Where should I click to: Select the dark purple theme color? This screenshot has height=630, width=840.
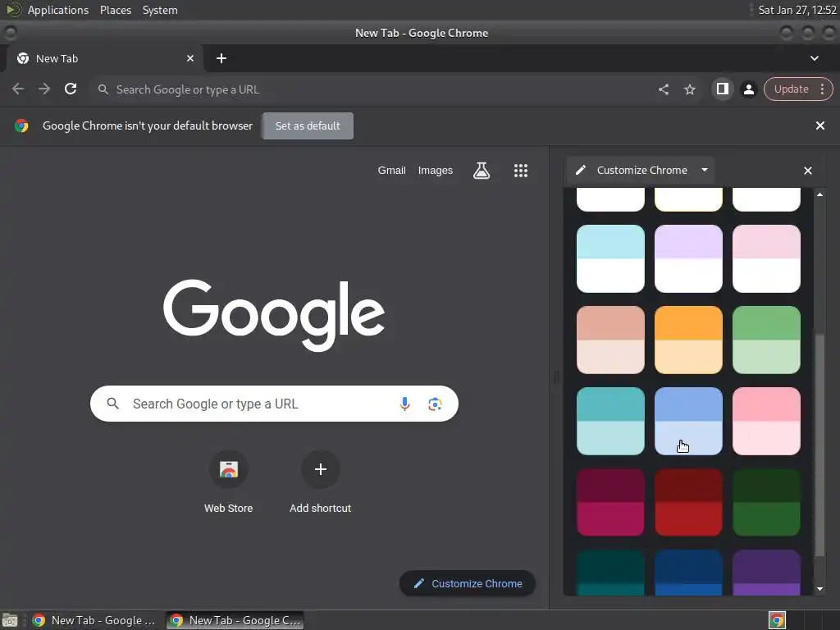click(x=766, y=573)
